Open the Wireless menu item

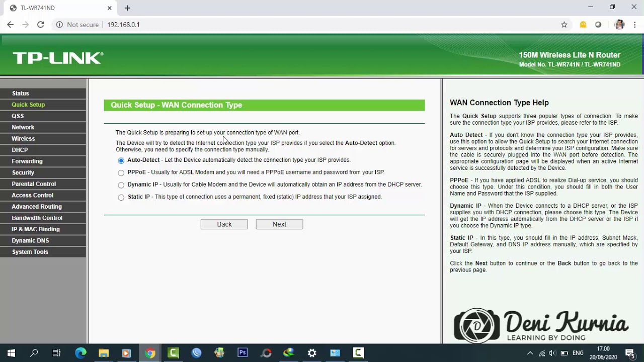coord(43,139)
